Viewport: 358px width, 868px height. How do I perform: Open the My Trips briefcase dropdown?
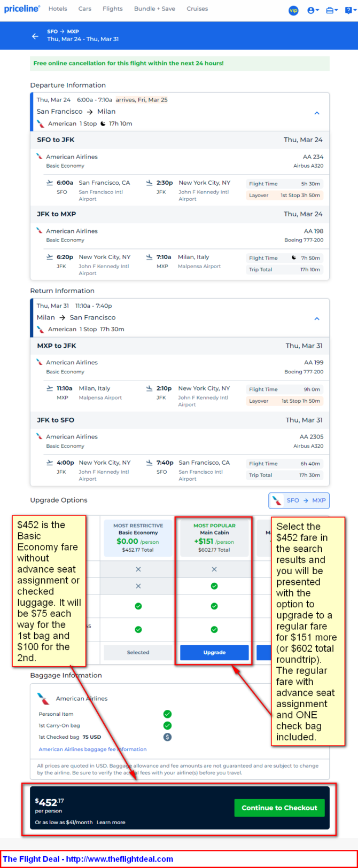(x=332, y=10)
